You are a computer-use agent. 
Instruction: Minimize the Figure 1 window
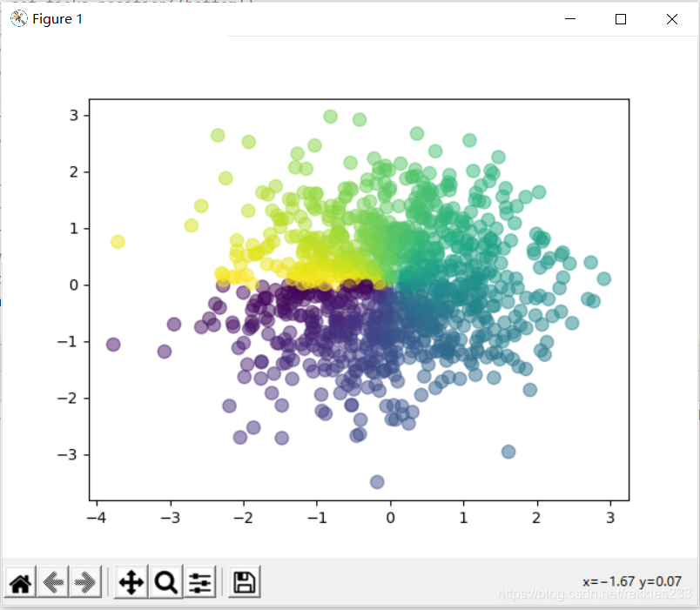click(570, 19)
